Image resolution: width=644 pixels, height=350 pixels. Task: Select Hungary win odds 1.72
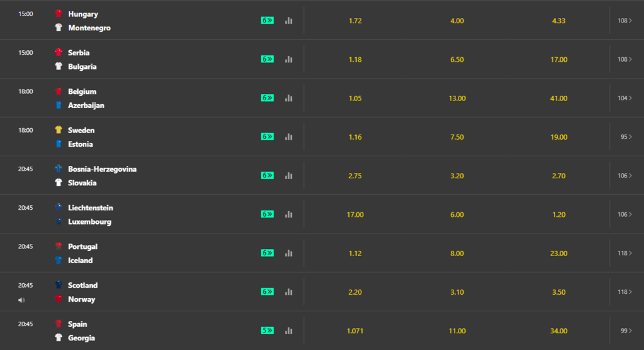355,21
